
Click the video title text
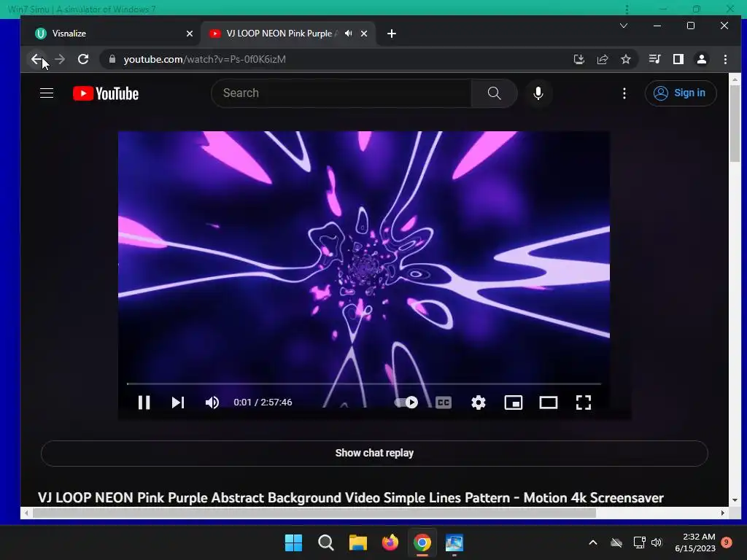[x=351, y=497]
